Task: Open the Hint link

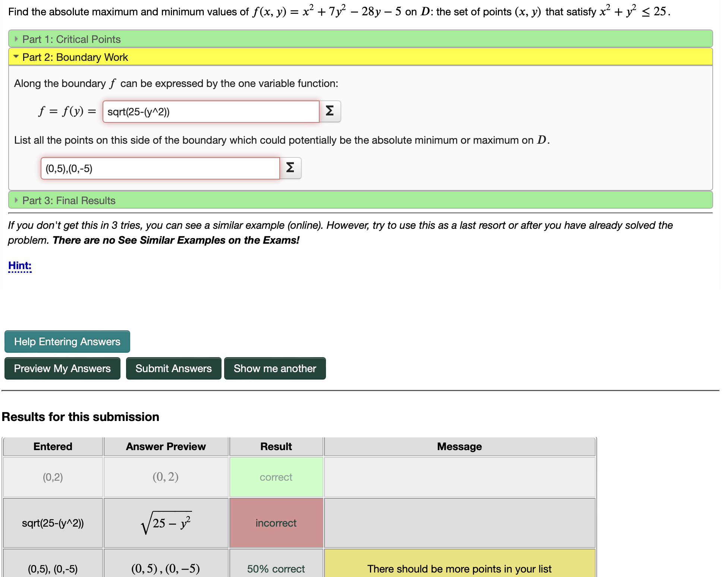Action: [20, 266]
